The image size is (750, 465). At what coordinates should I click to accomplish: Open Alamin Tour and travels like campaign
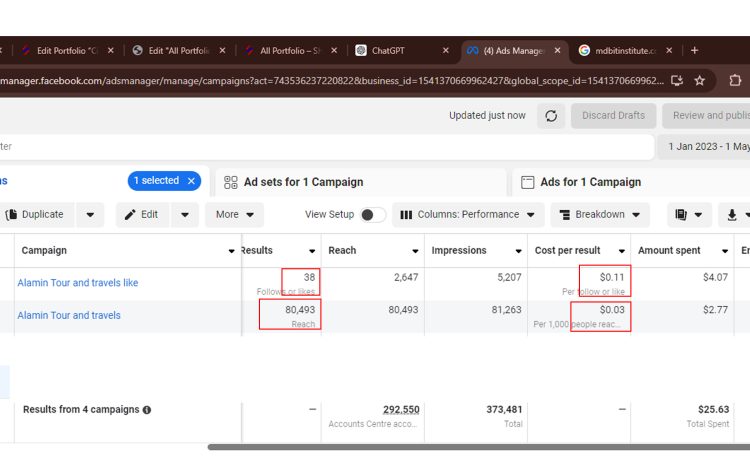point(78,283)
